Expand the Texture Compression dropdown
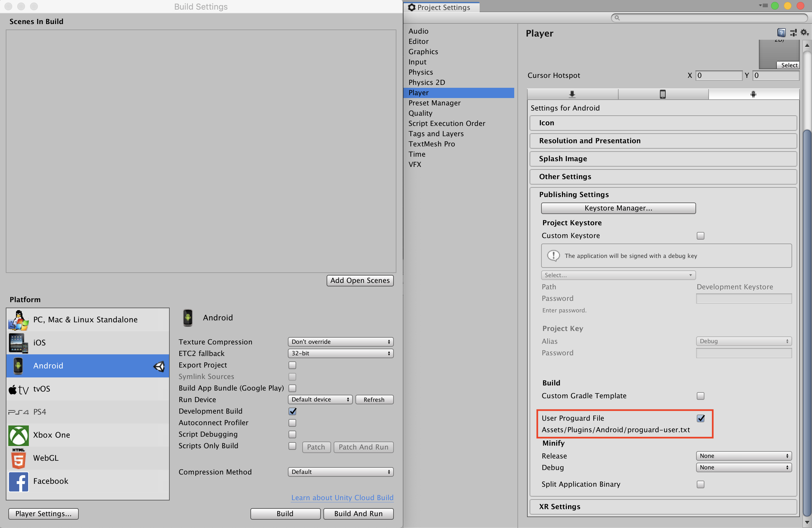 [x=340, y=342]
